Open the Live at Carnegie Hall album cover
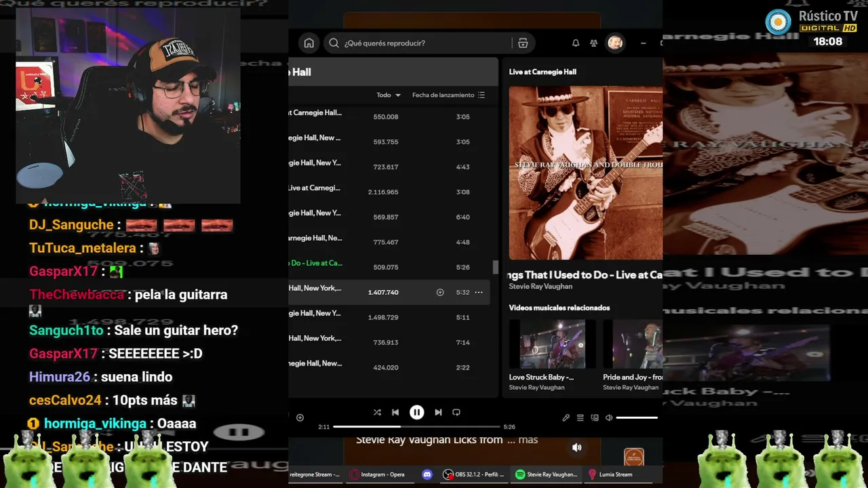 pos(586,173)
